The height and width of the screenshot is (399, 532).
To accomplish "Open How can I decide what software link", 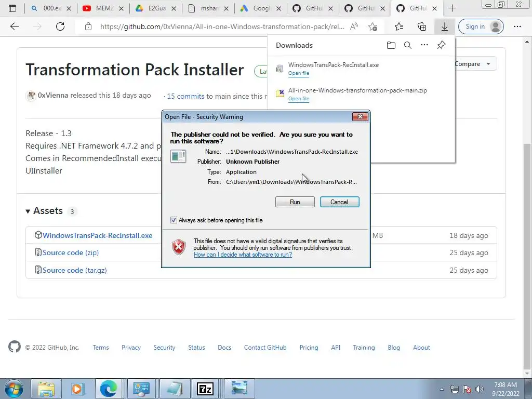I will click(243, 255).
